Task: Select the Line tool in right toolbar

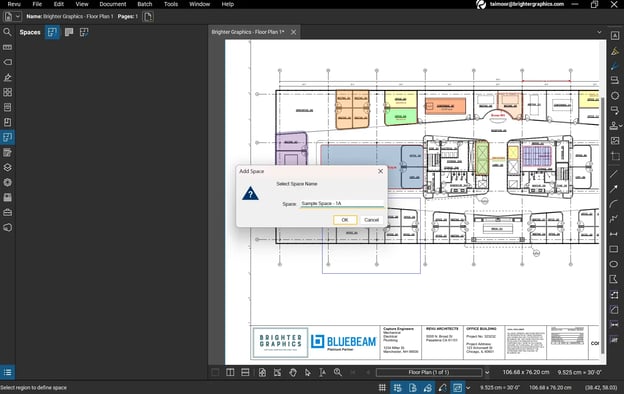Action: (x=614, y=174)
